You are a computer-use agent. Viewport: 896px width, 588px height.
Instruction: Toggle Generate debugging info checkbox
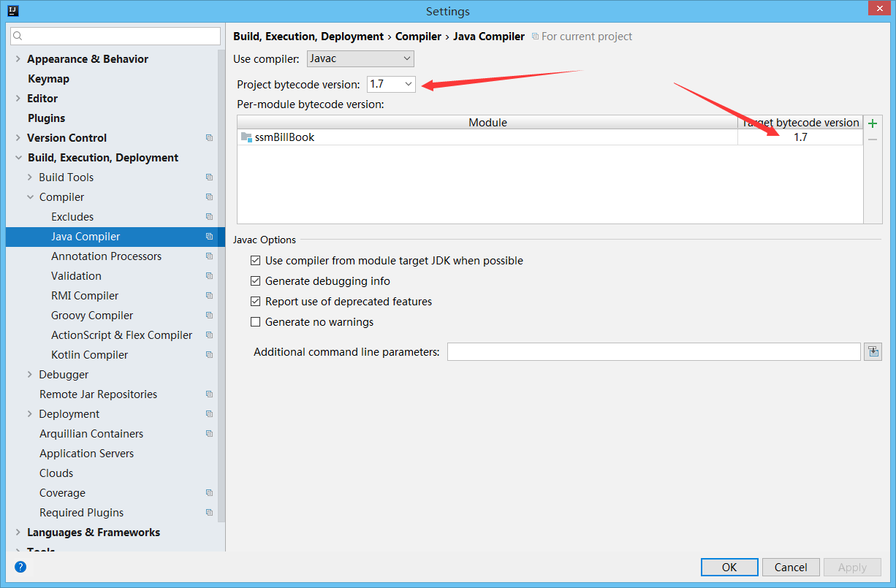coord(255,281)
